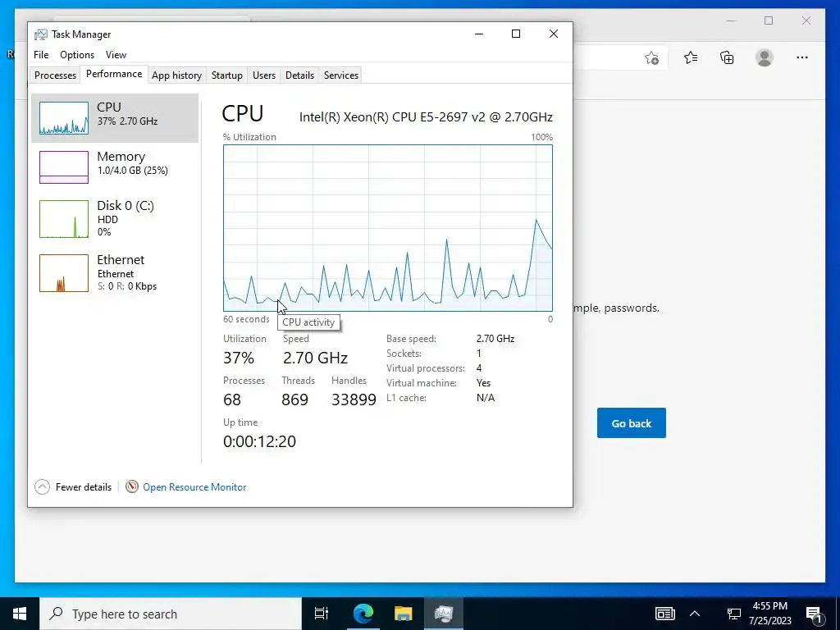Close the Task Manager window
Viewport: 840px width, 630px height.
tap(554, 34)
